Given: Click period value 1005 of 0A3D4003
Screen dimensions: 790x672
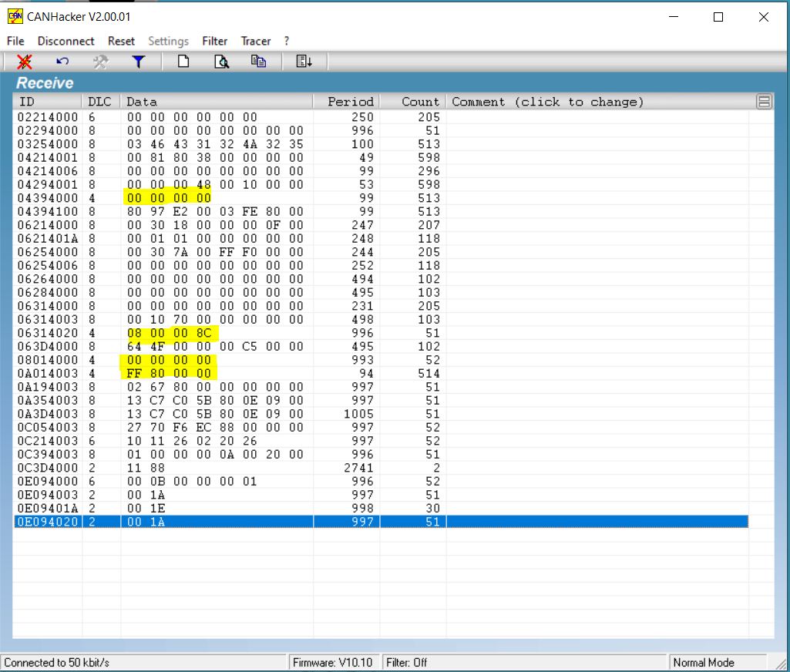Looking at the screenshot, I should pyautogui.click(x=358, y=414).
